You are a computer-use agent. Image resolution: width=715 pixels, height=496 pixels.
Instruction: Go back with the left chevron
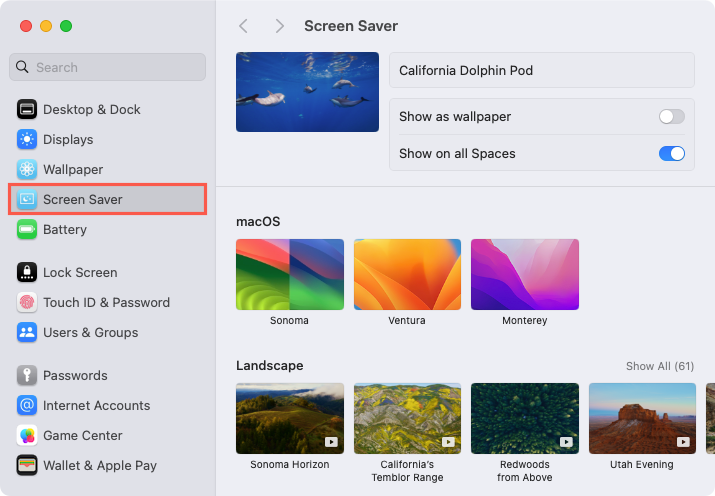(x=244, y=26)
